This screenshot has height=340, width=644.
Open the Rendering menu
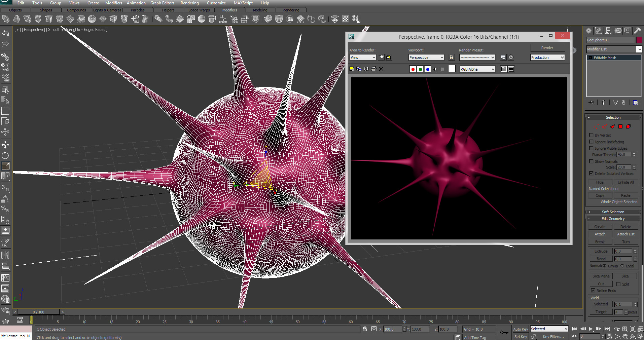click(189, 3)
